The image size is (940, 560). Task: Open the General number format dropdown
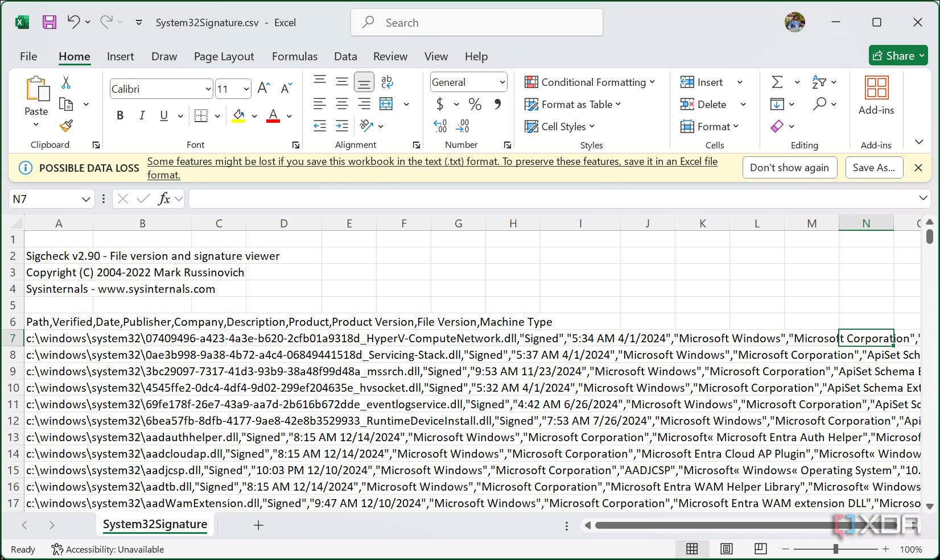pyautogui.click(x=502, y=82)
